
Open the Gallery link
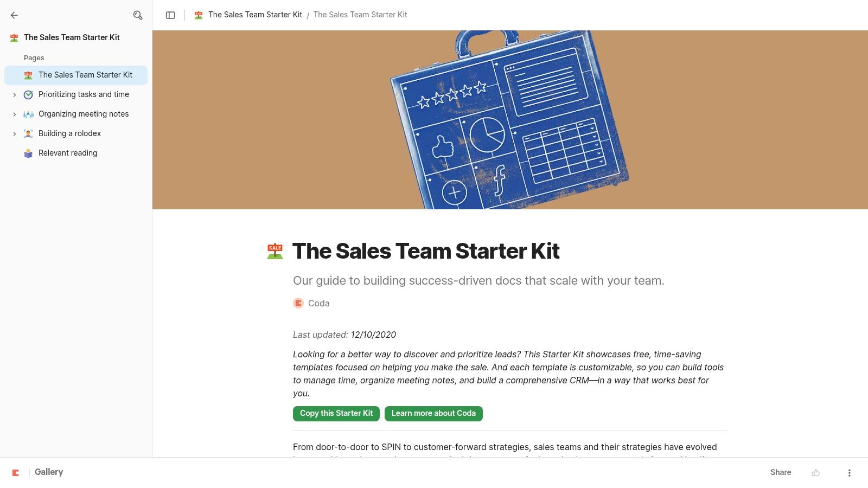pyautogui.click(x=49, y=472)
